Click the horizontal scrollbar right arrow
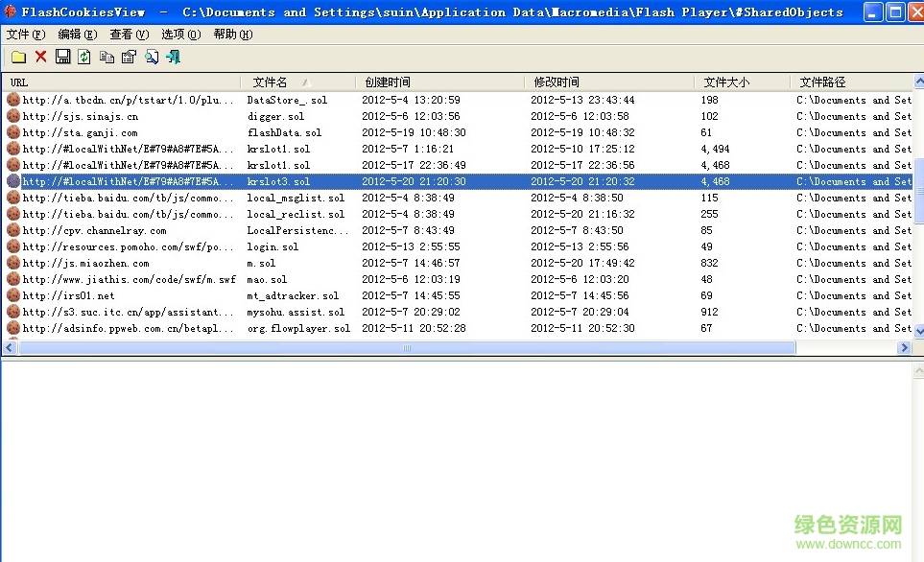Viewport: 924px width, 562px height. 905,347
